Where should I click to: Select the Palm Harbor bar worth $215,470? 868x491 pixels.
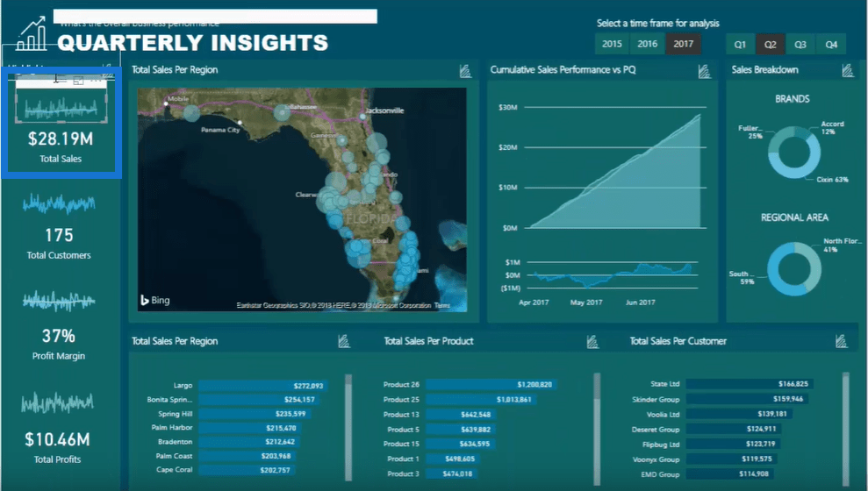pos(249,428)
